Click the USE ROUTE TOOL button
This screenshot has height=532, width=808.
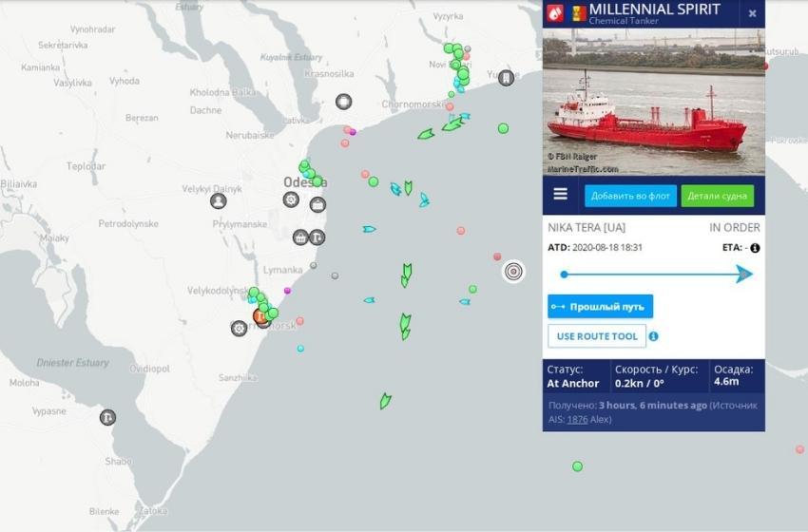[597, 336]
